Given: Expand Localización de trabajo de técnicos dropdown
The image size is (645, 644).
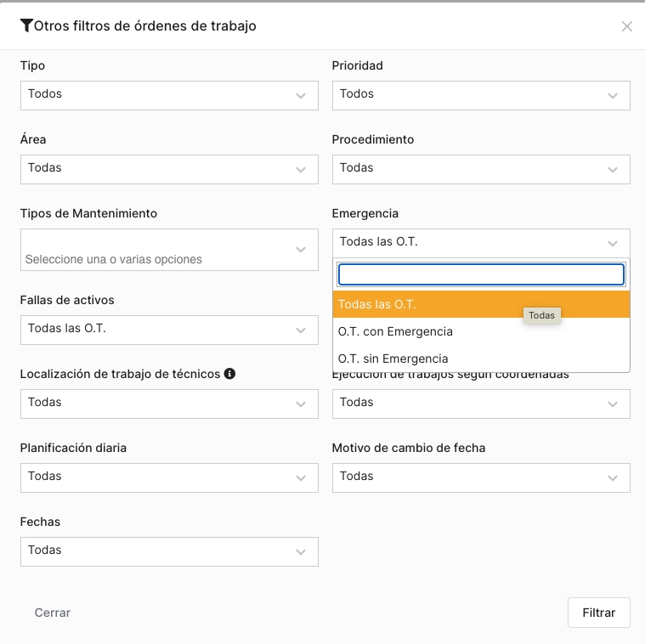Looking at the screenshot, I should [169, 404].
